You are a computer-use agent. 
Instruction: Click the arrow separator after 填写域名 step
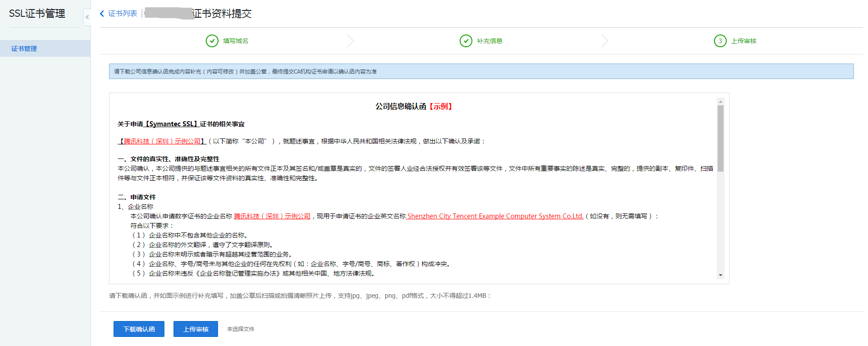(x=350, y=41)
